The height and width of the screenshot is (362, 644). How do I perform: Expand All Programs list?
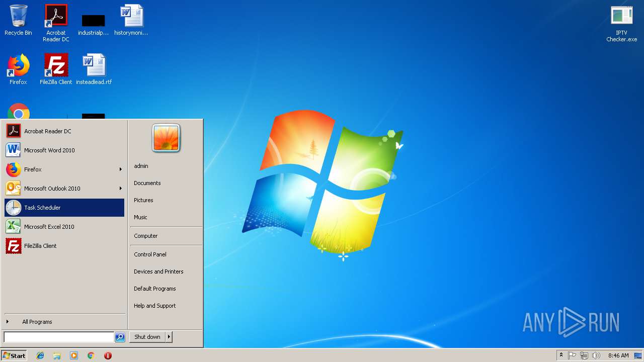(64, 322)
